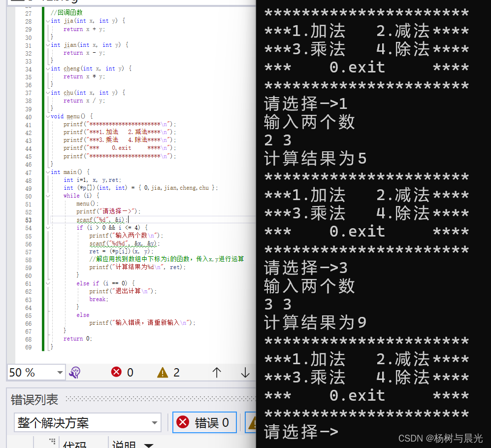Click the red error count indicator showing 0
Image resolution: width=491 pixels, height=448 pixels.
click(123, 372)
